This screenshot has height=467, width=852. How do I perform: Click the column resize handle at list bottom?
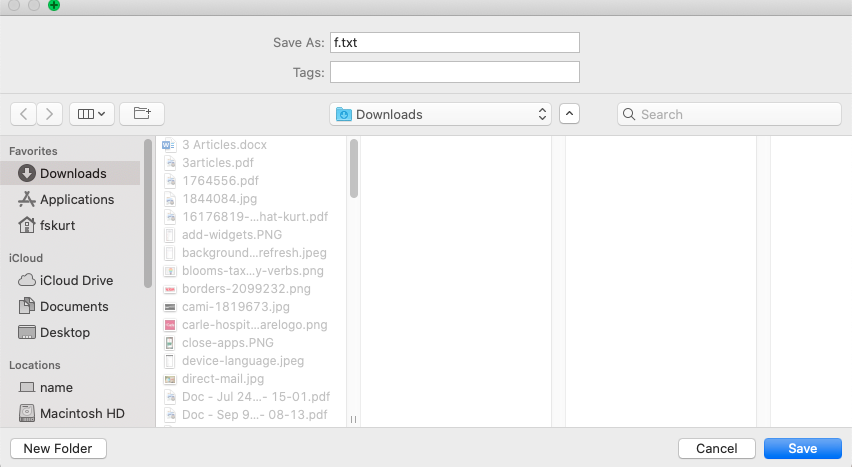[x=353, y=419]
